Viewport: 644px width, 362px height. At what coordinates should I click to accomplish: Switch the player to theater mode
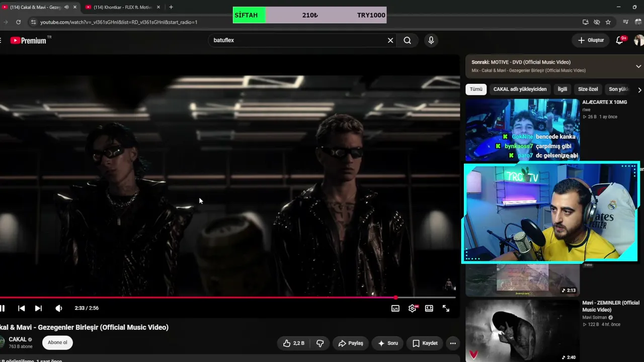(429, 308)
